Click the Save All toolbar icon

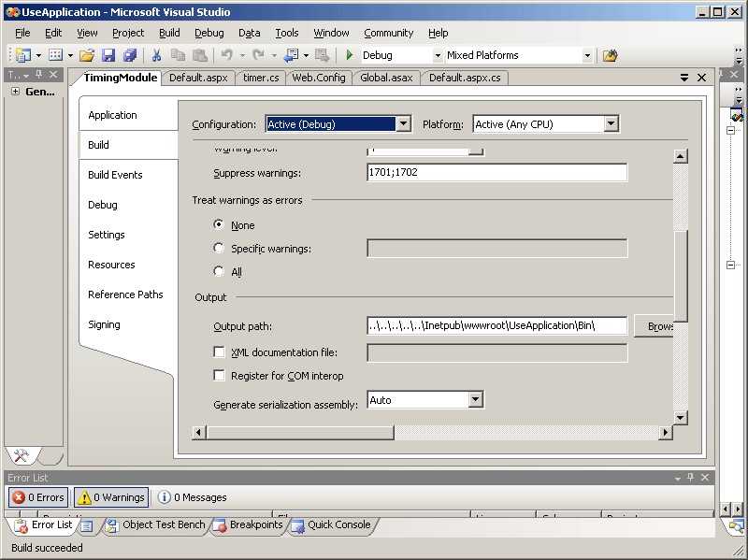(x=130, y=55)
